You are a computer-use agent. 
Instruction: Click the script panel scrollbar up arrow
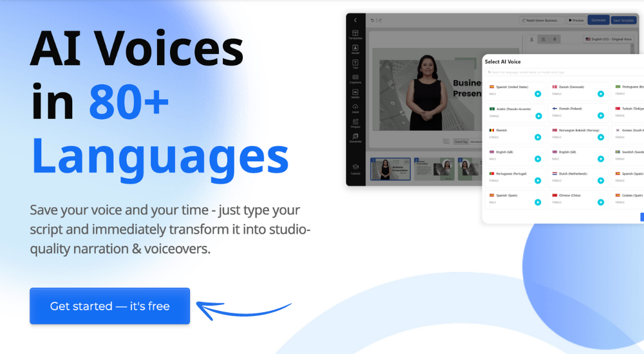tap(633, 46)
